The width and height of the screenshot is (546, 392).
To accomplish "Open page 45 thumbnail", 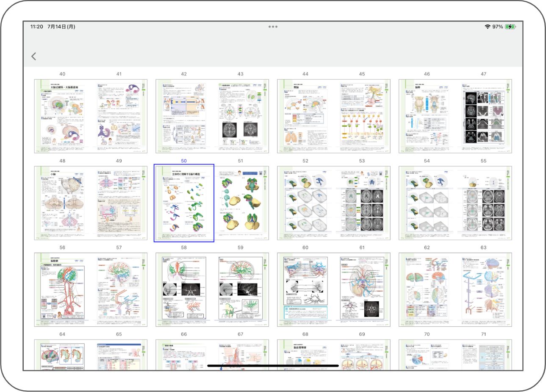I will pyautogui.click(x=362, y=116).
